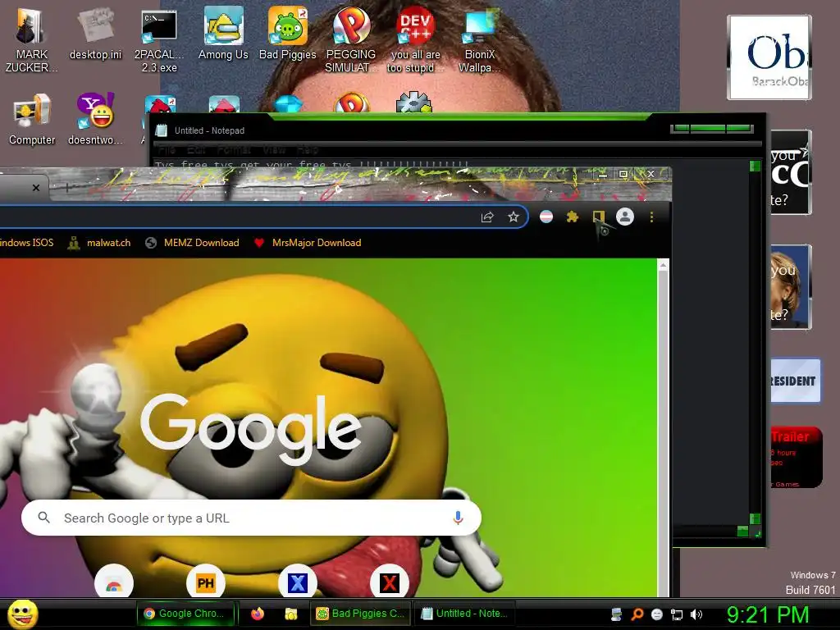
Task: Click the Search Google or type a URL box
Action: point(251,518)
